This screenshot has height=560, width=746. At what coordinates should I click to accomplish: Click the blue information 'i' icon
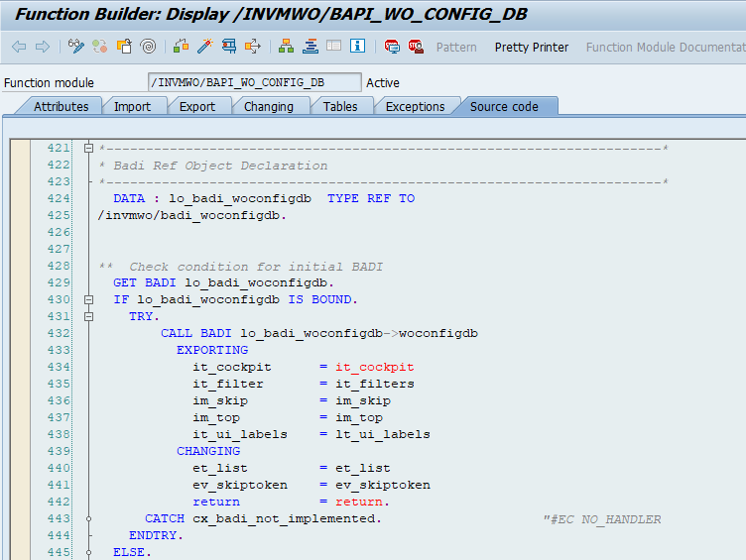point(357,47)
